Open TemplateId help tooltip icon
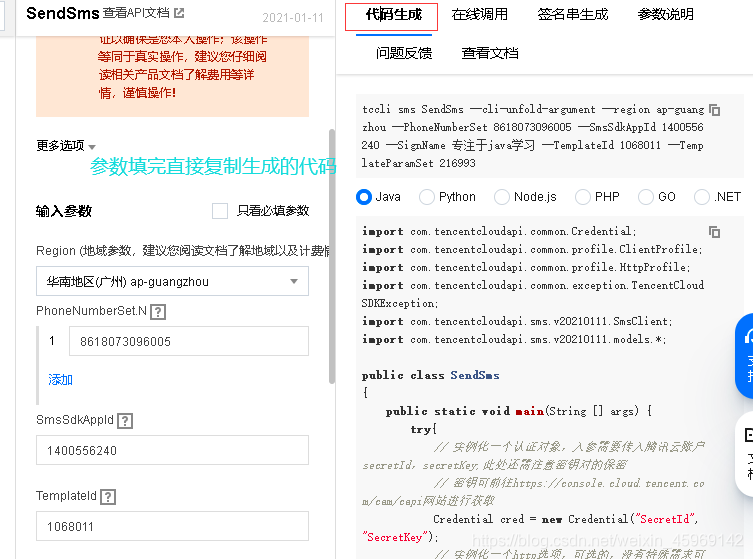The height and width of the screenshot is (559, 753). click(108, 497)
